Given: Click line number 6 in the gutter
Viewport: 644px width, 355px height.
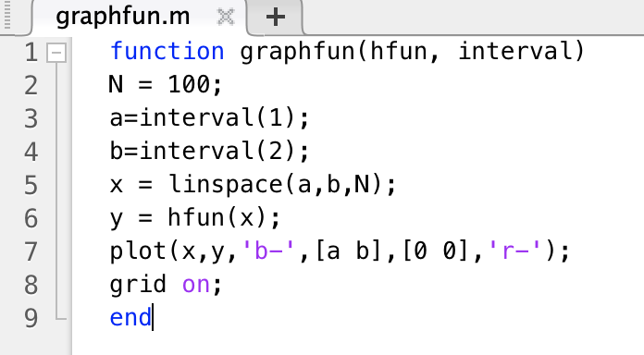Looking at the screenshot, I should click(31, 218).
